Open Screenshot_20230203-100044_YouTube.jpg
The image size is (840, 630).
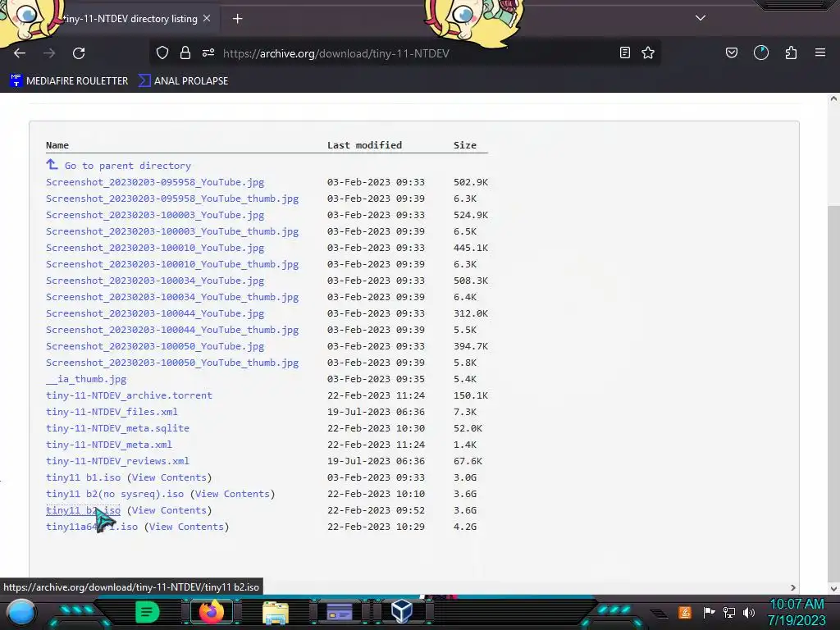(155, 313)
